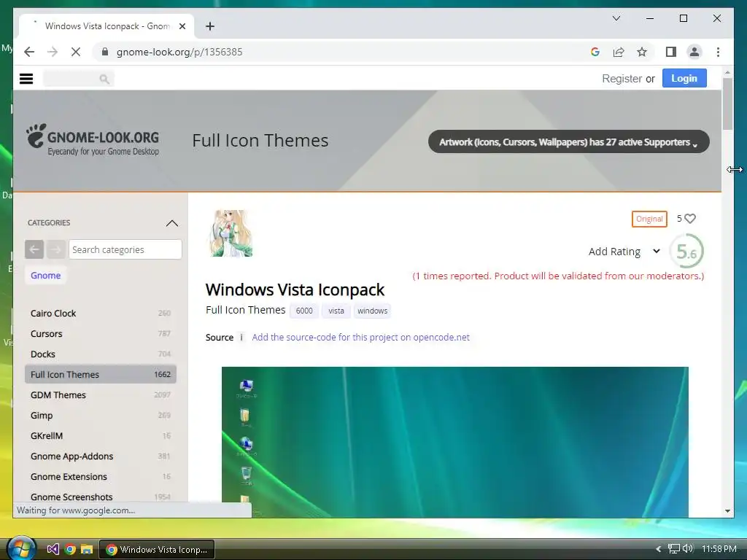The width and height of the screenshot is (747, 560).
Task: Select the Gimp category
Action: tap(101, 415)
